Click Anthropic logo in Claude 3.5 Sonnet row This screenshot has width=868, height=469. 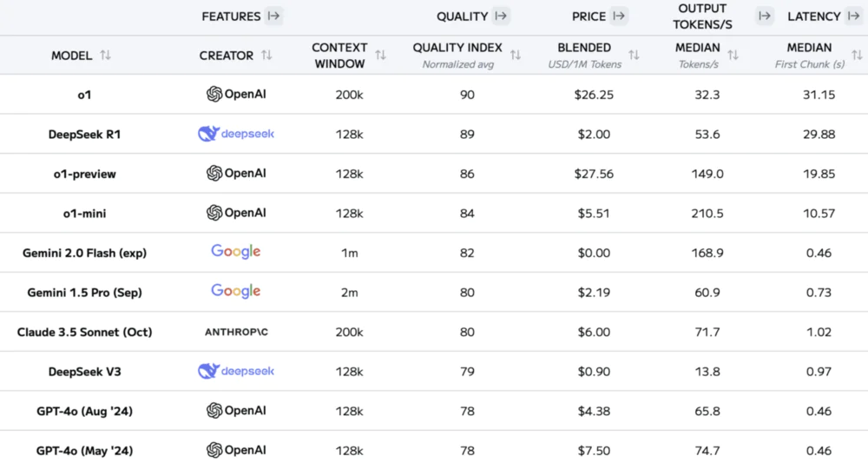click(x=236, y=332)
